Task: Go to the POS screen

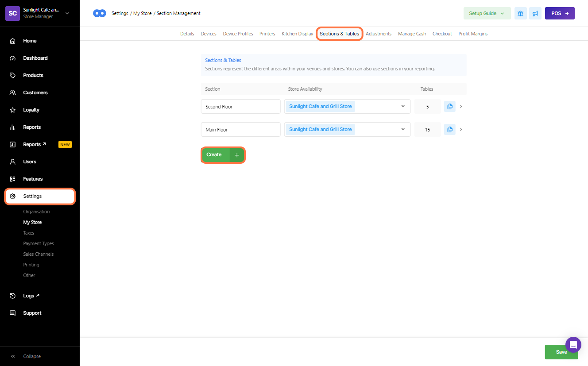Action: coord(559,13)
